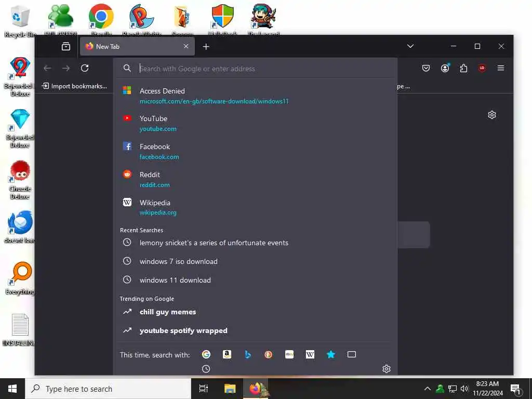Reload the current page
The image size is (532, 399).
[x=85, y=68]
